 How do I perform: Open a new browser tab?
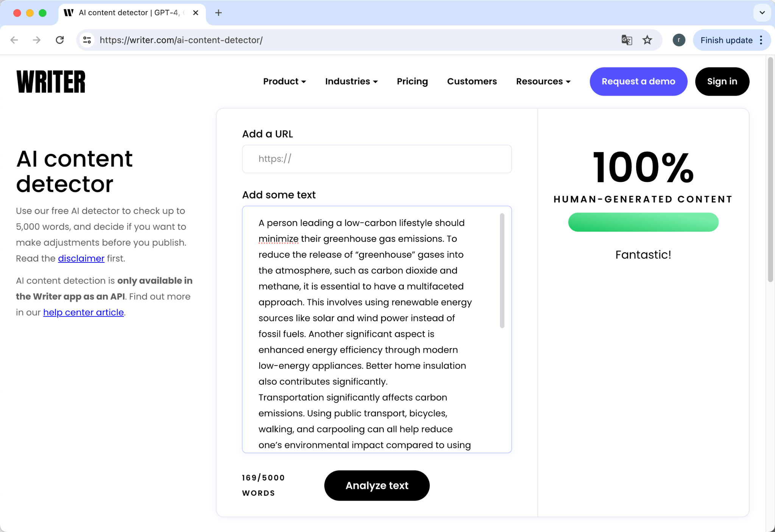pyautogui.click(x=218, y=13)
